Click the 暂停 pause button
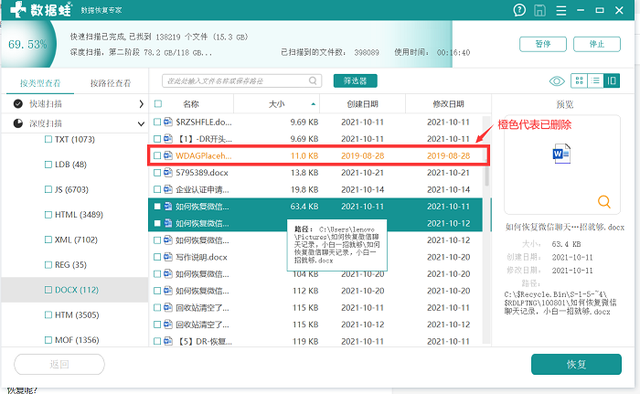640x394 pixels. click(543, 44)
